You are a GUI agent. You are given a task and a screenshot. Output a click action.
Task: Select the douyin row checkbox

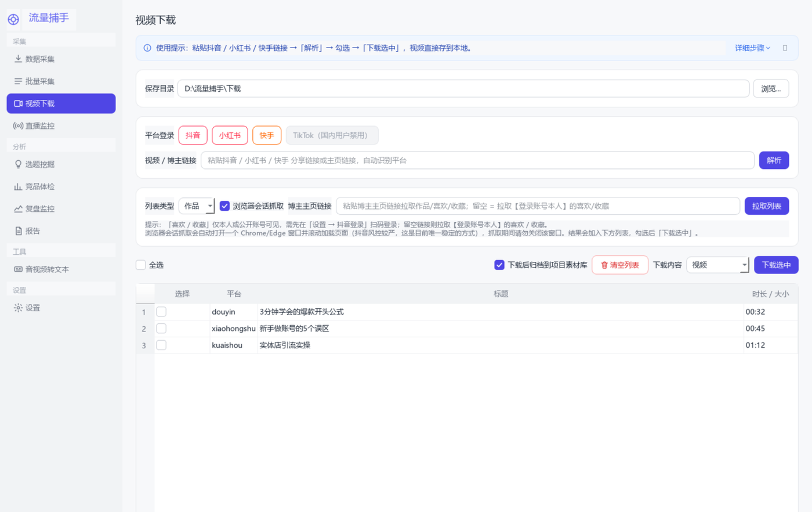pyautogui.click(x=161, y=312)
